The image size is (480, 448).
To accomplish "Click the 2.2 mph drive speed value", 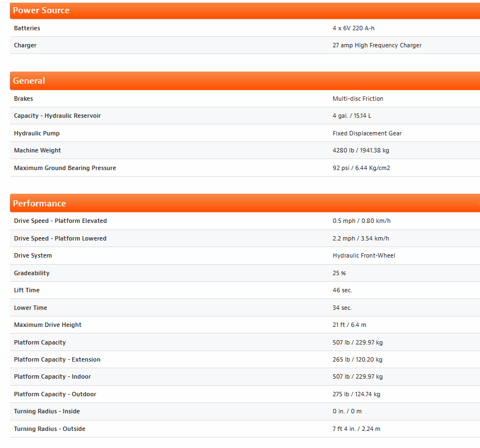I will 361,239.
